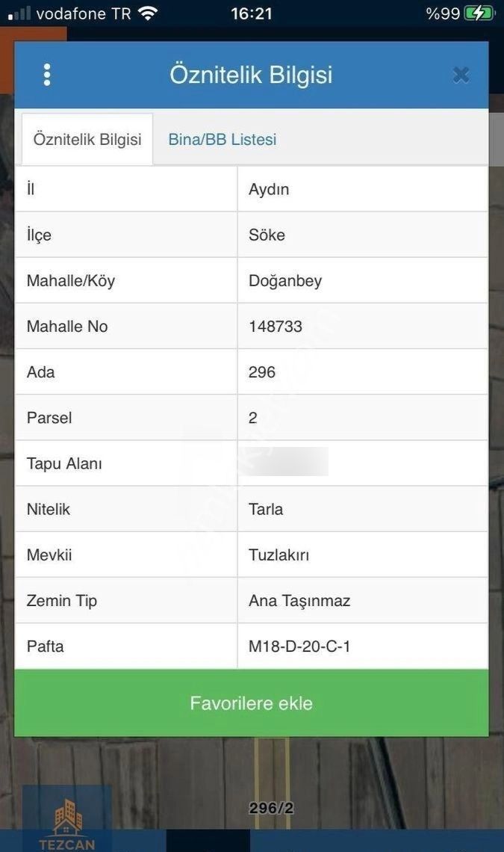This screenshot has width=504, height=852.
Task: Click the 296/2 parcel label on map
Action: pyautogui.click(x=271, y=808)
